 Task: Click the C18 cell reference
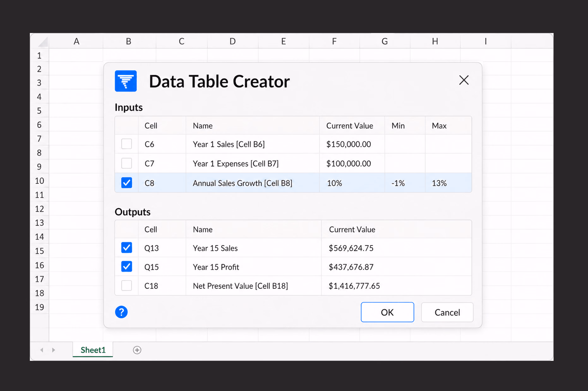click(151, 286)
